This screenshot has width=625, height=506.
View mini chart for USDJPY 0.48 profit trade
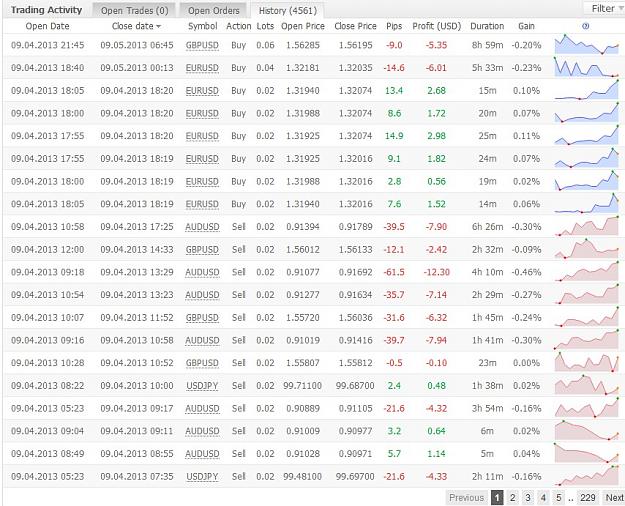(x=586, y=385)
